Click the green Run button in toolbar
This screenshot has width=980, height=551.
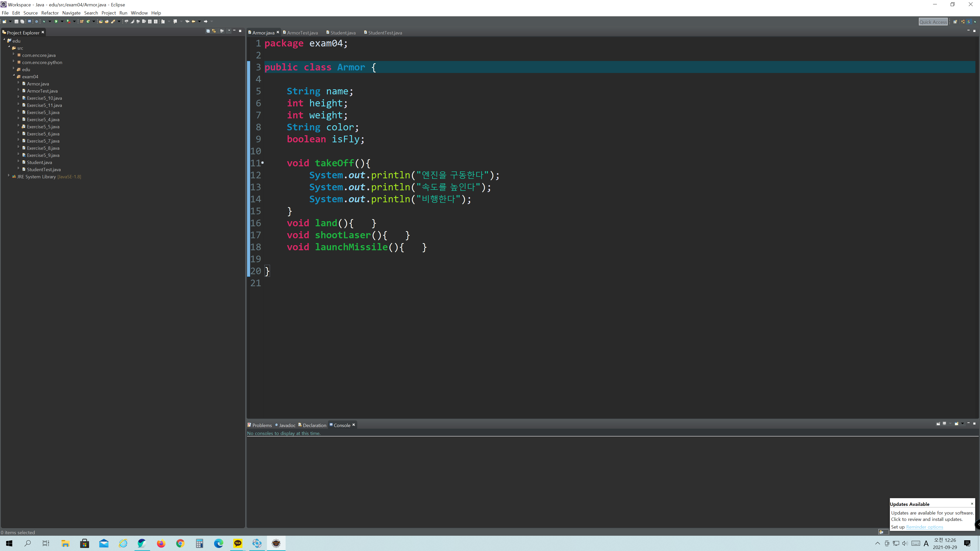pos(56,21)
